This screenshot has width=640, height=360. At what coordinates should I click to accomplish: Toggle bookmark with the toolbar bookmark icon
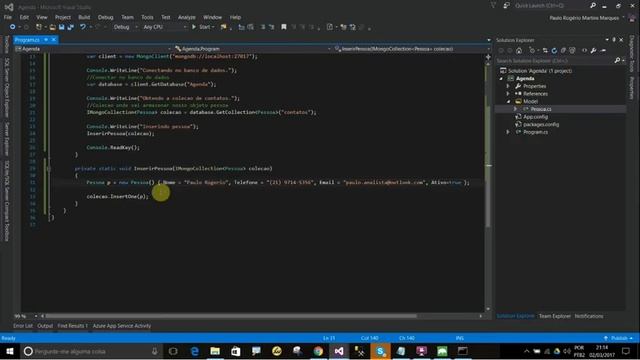[284, 27]
